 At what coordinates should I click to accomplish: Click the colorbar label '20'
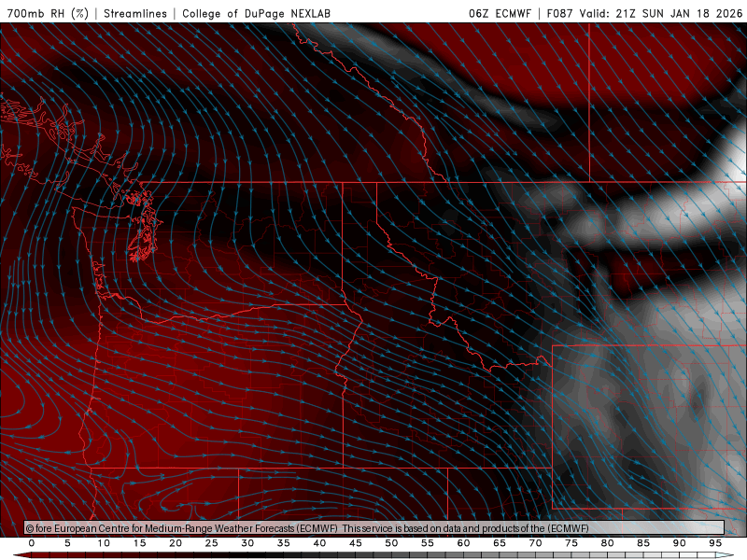[176, 543]
